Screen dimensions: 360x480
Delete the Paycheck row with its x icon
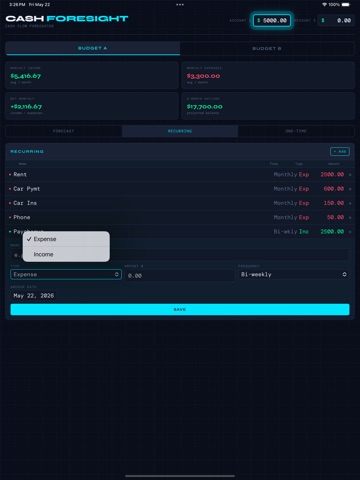click(350, 232)
